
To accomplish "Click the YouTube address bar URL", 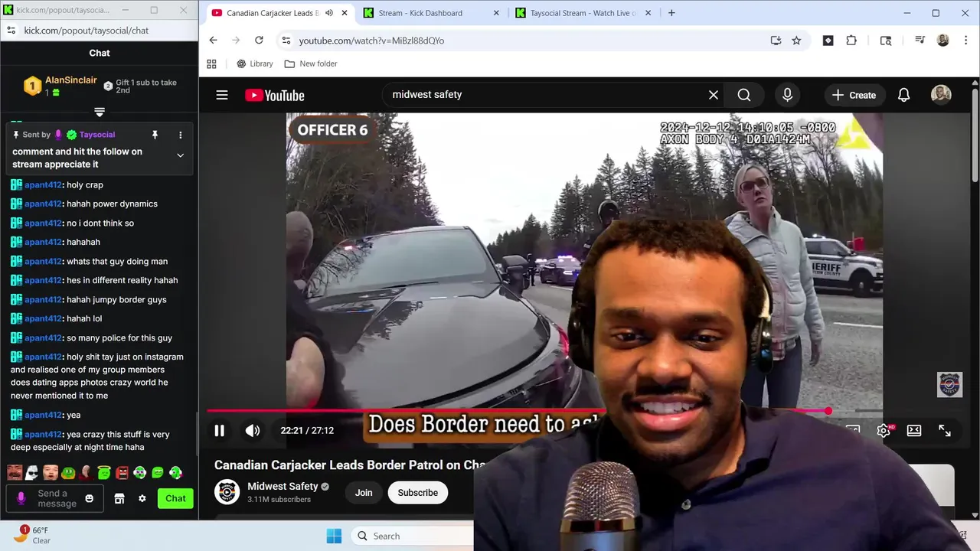I will pos(371,41).
